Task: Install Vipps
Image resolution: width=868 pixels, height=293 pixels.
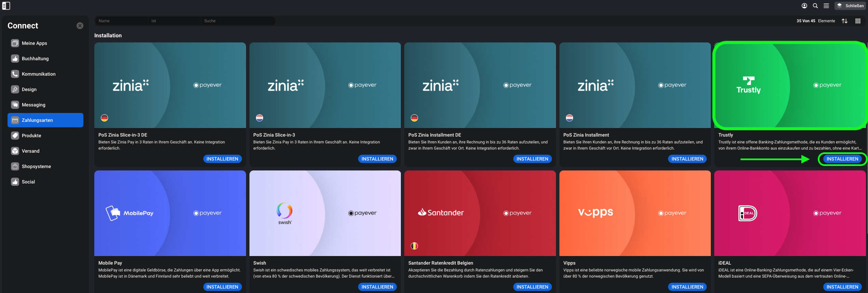Action: 687,287
